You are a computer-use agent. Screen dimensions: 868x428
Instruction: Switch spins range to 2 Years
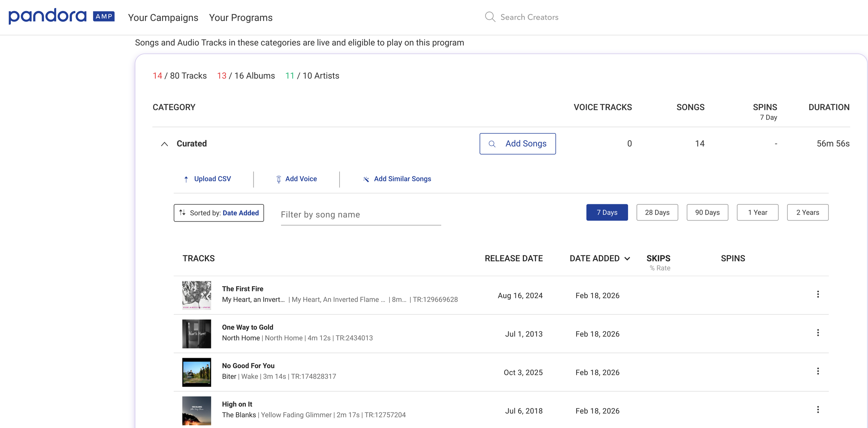pyautogui.click(x=807, y=213)
